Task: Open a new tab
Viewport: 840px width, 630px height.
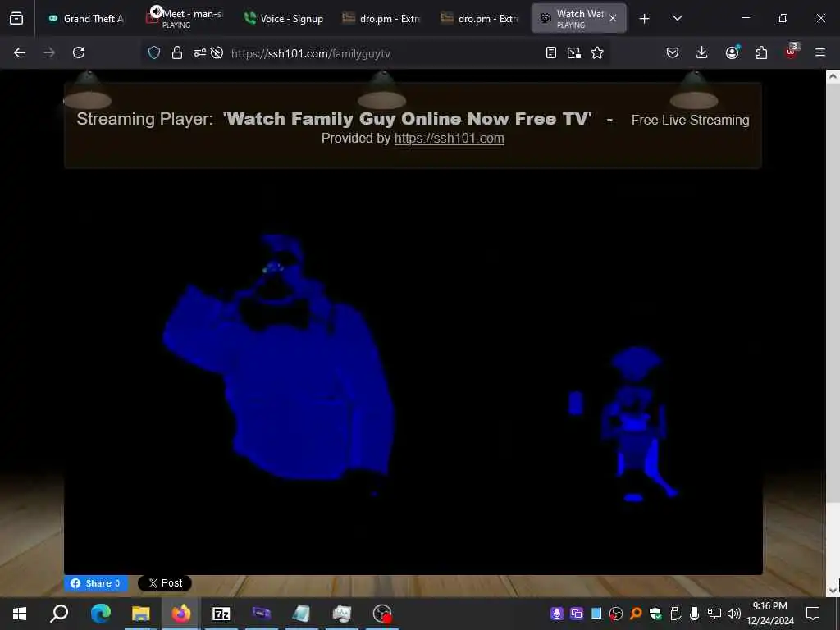Action: [645, 19]
